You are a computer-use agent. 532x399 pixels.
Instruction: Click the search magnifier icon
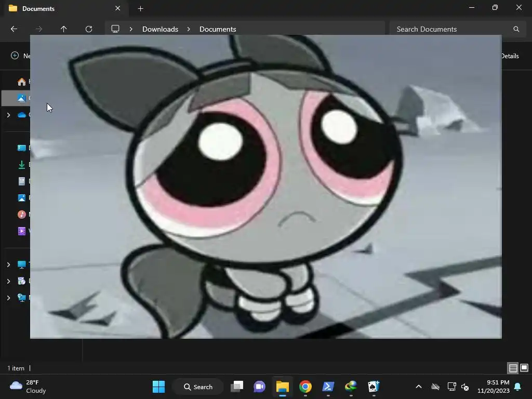point(516,29)
